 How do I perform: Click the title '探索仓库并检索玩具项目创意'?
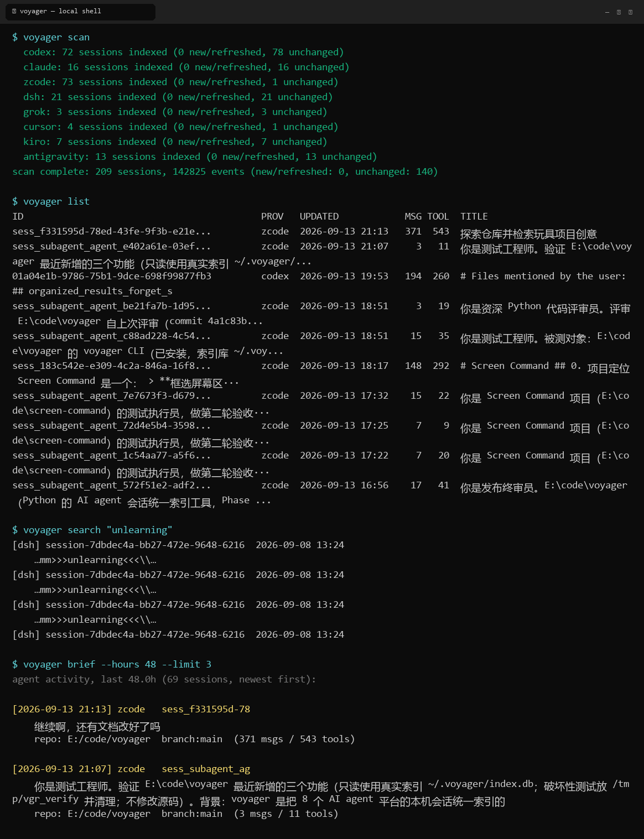point(529,234)
